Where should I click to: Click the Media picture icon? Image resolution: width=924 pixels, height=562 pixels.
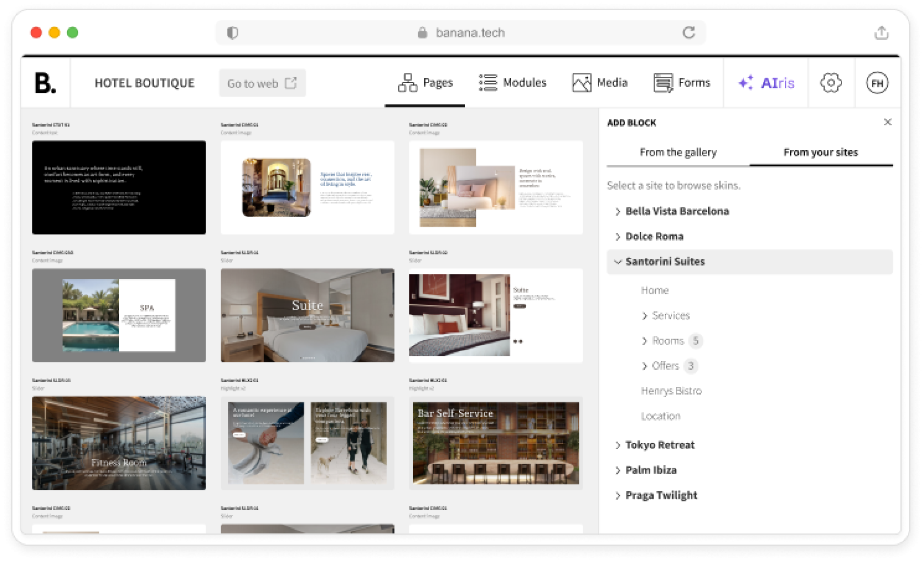coord(582,83)
